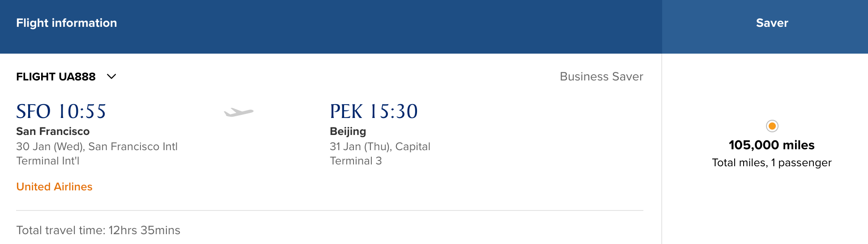Select the Saver column header
Viewport: 868px width, 244px height.
point(772,23)
